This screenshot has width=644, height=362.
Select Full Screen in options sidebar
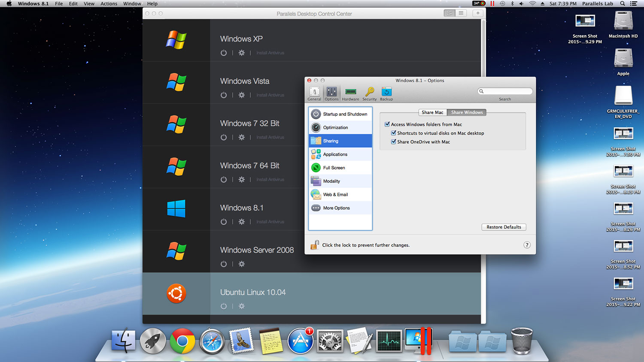tap(340, 168)
